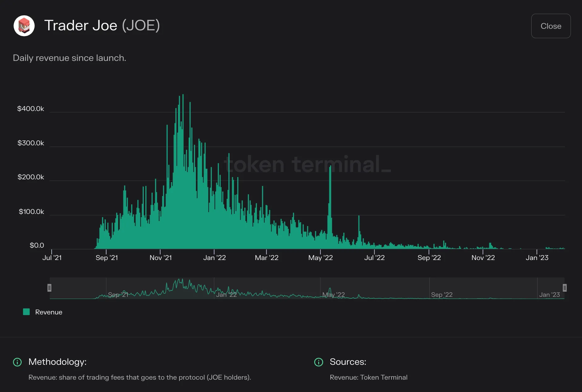The height and width of the screenshot is (392, 582).
Task: Click the Nov '21 peak revenue bar
Action: (183, 172)
